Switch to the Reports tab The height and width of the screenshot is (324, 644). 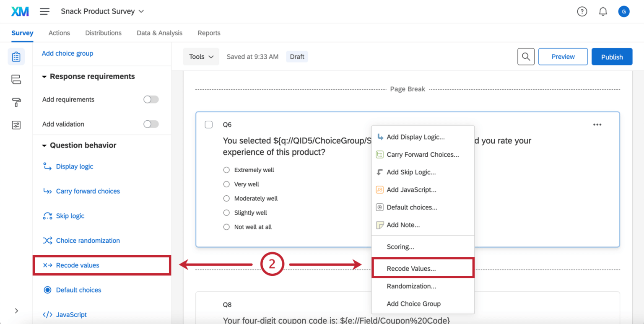(x=209, y=33)
